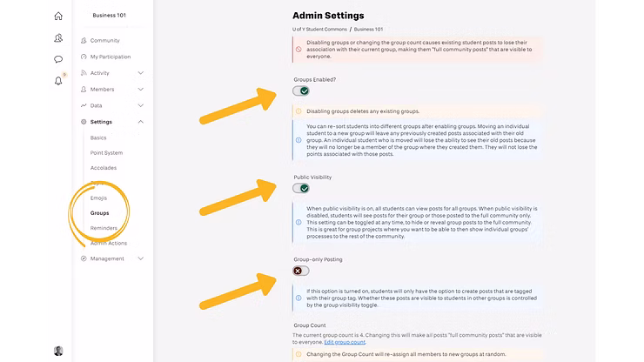Click the Community sidebar icon
Screen dimensions: 644x362
84,41
